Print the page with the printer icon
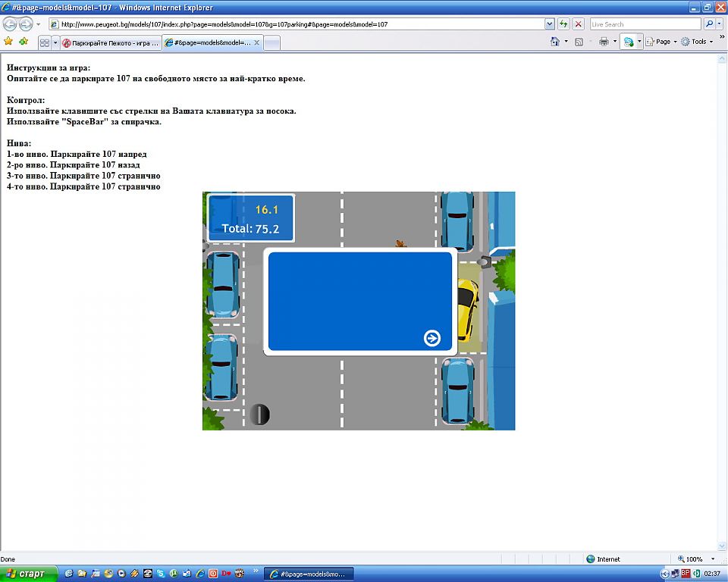Image resolution: width=728 pixels, height=582 pixels. point(604,42)
